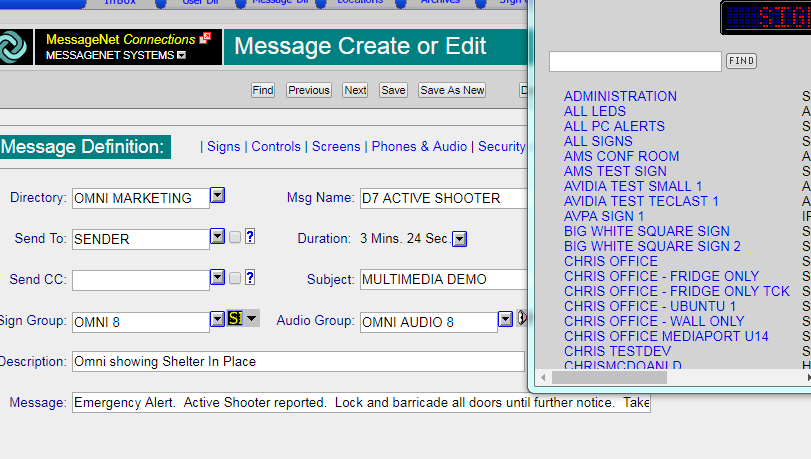Select ALL PC ALERTS from the sign list
This screenshot has width=811, height=459.
[x=614, y=126]
